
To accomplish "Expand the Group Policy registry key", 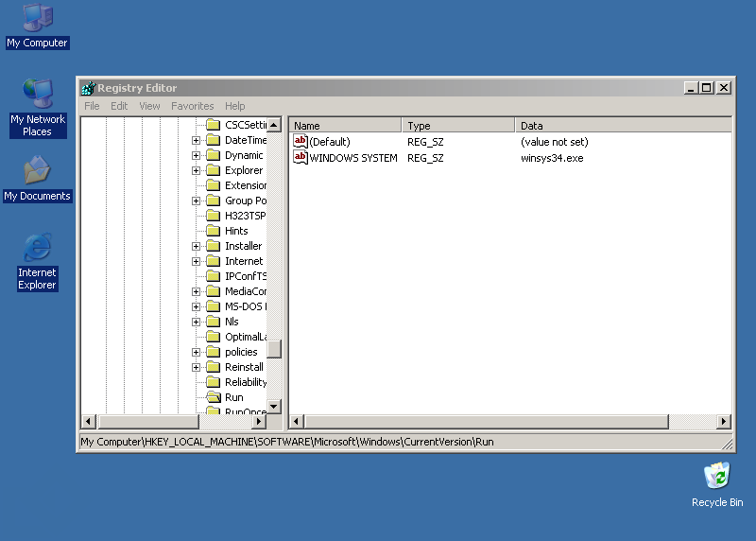I will (196, 201).
